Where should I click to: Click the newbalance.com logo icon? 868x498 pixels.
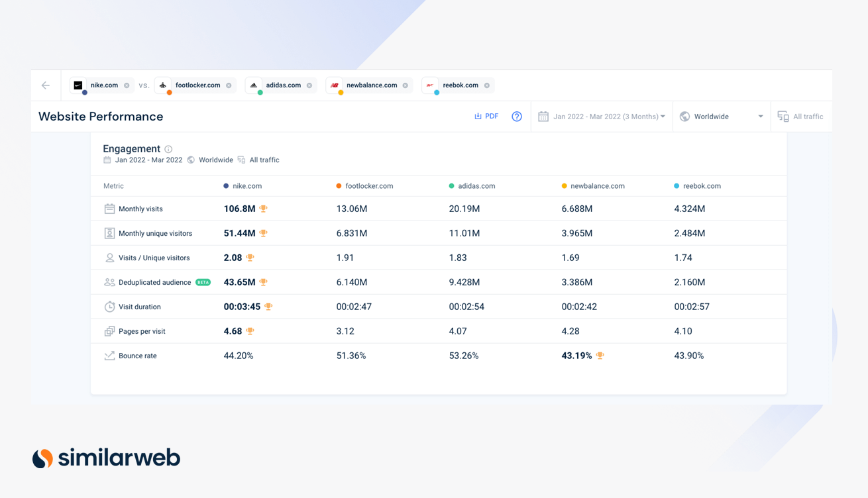click(x=335, y=85)
